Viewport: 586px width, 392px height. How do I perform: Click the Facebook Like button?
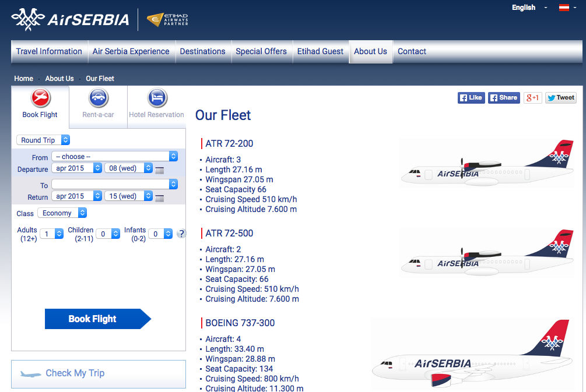tap(471, 98)
